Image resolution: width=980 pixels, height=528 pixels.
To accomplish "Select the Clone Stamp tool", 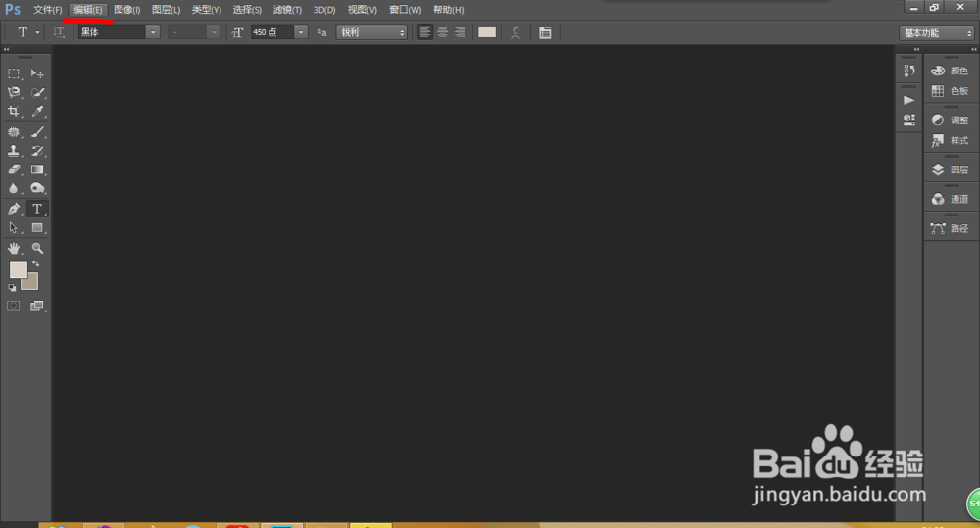I will (13, 151).
